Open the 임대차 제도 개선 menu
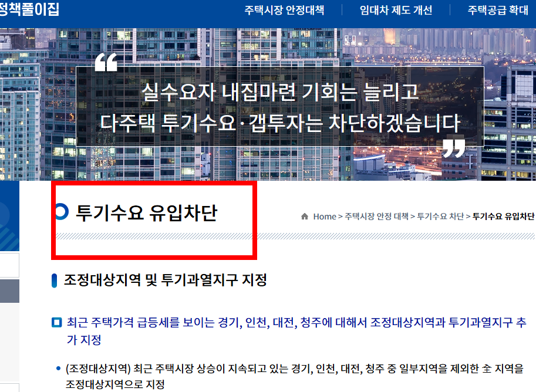 [x=396, y=8]
